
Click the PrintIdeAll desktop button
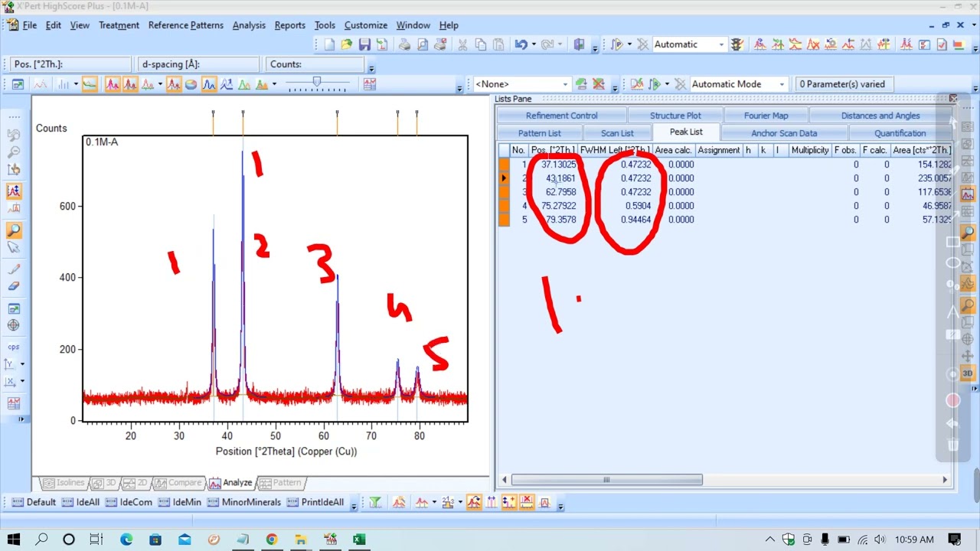coord(315,503)
